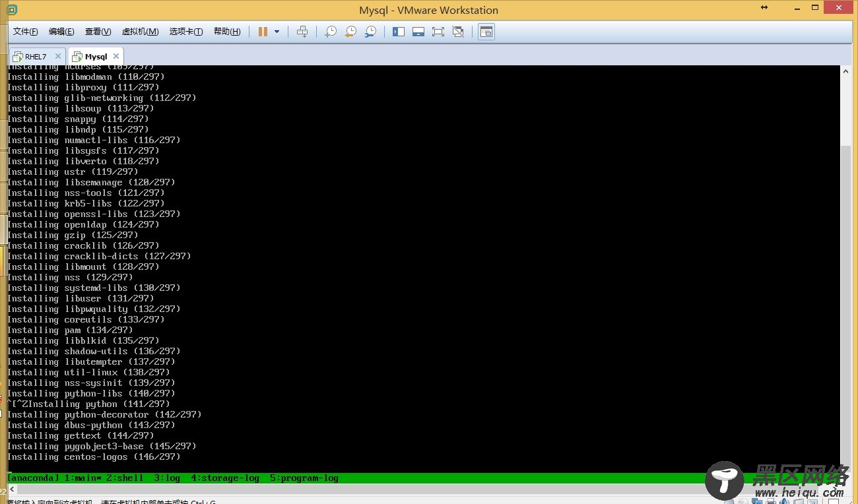The height and width of the screenshot is (504, 858).
Task: Click the 5:program-log entry
Action: [304, 478]
